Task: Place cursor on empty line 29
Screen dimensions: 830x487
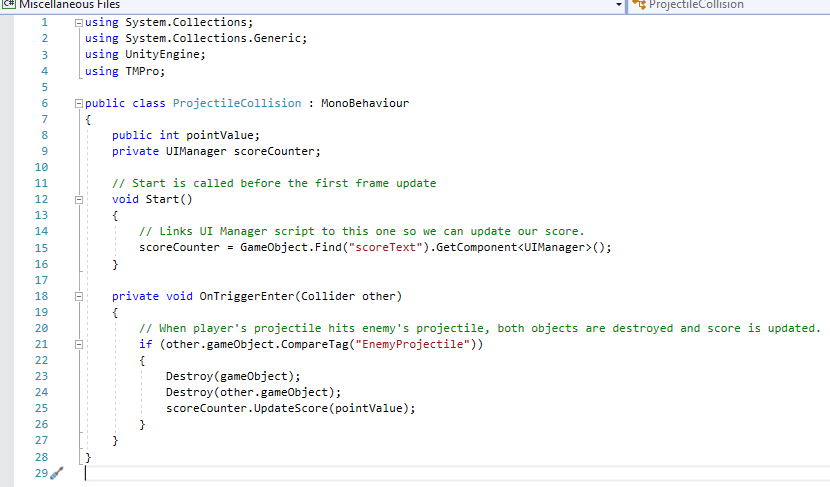Action: coord(455,473)
